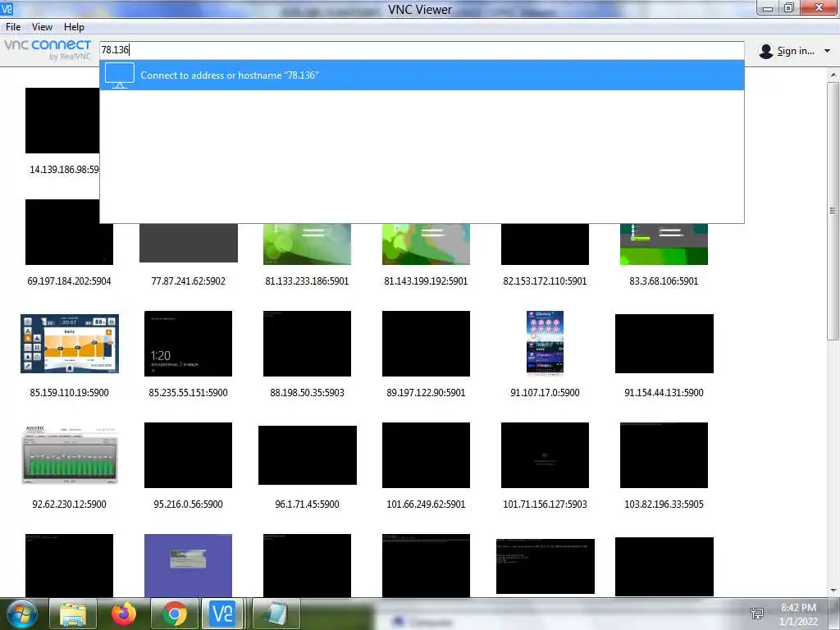Open the 14.139.186.98 connection thumbnail
840x630 pixels.
[x=62, y=121]
